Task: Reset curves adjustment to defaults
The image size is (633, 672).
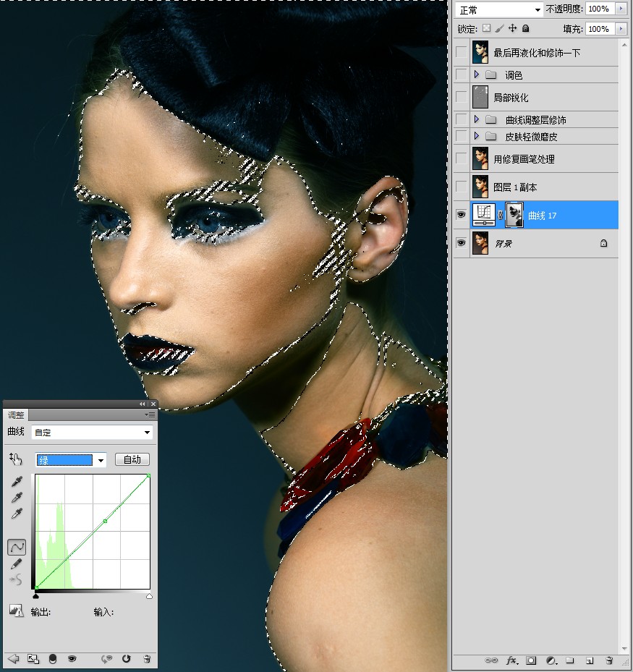Action: tap(126, 659)
